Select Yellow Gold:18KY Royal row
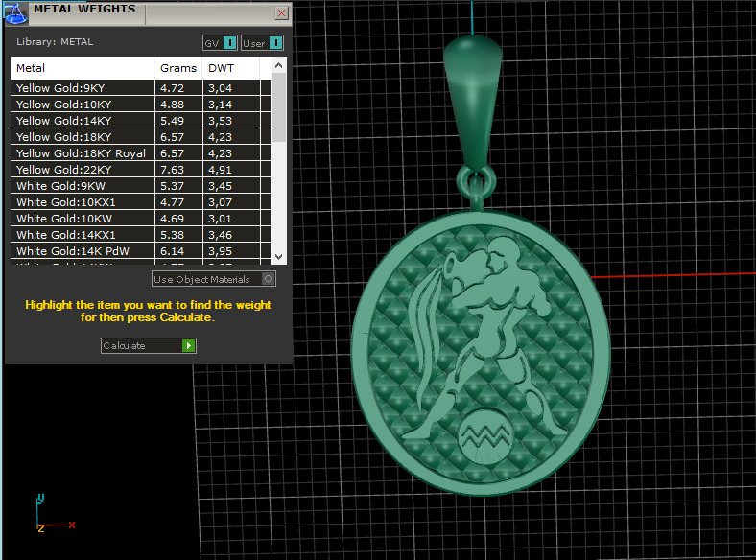The height and width of the screenshot is (560, 756). pyautogui.click(x=140, y=153)
